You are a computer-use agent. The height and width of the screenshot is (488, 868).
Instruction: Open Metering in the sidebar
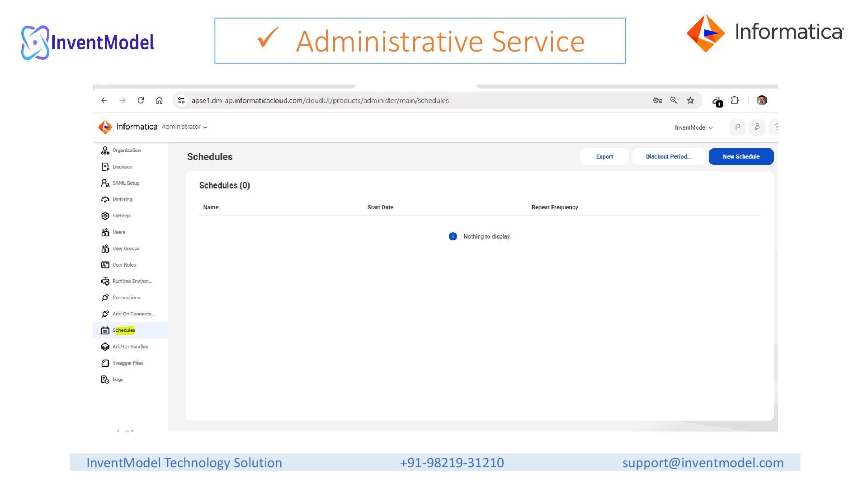(x=123, y=199)
